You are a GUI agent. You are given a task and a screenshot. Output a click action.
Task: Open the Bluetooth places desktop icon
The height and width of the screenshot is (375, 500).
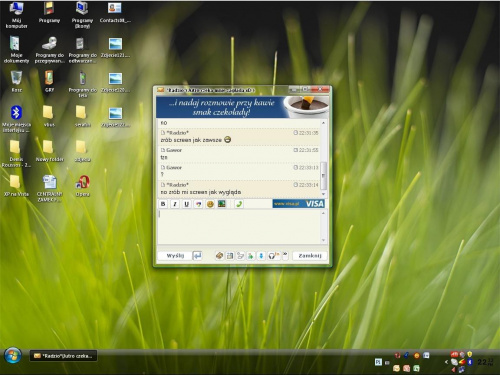click(x=16, y=119)
